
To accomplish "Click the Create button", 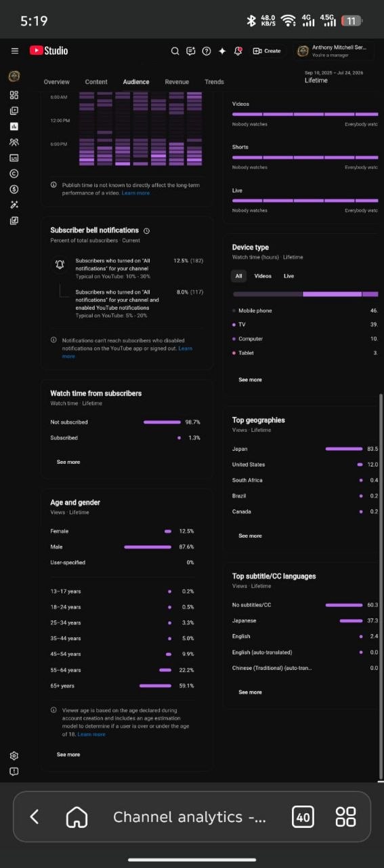I will tap(267, 51).
